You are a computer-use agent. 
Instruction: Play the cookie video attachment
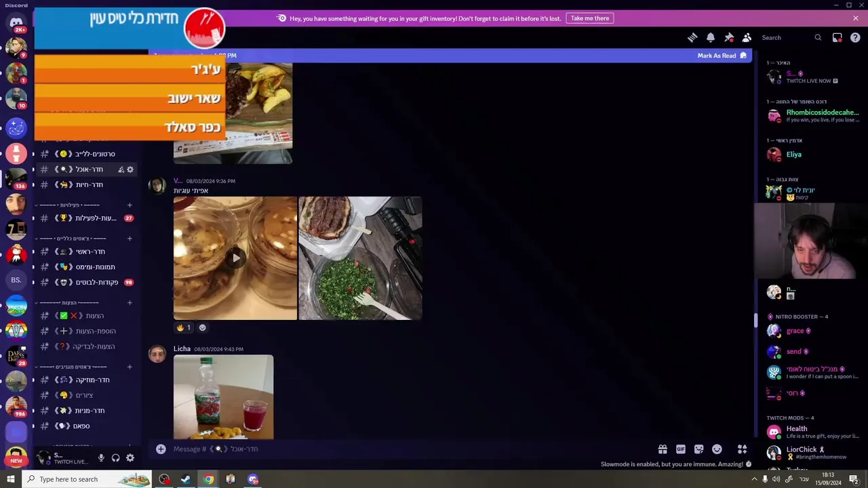click(x=235, y=258)
